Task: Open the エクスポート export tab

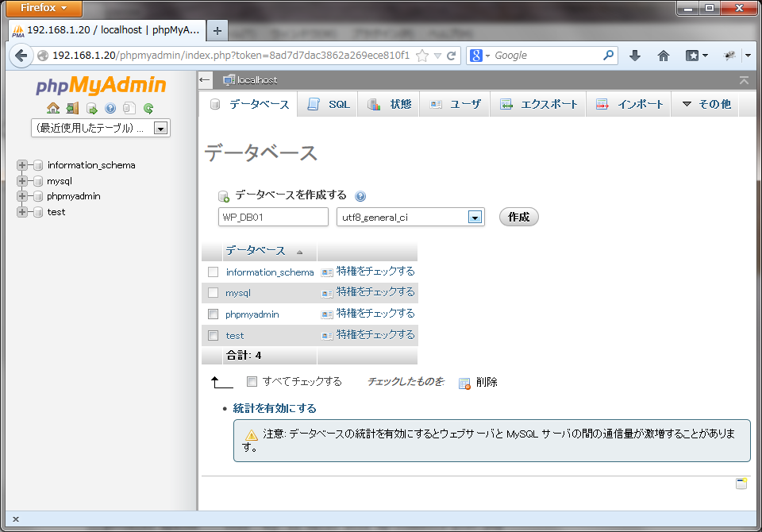Action: click(x=539, y=105)
